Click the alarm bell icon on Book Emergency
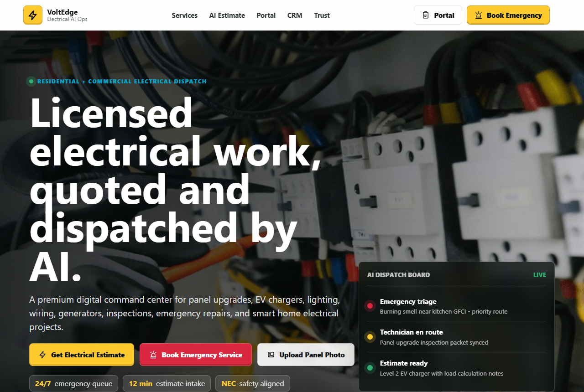Viewport: 584px width, 392px height. pyautogui.click(x=478, y=15)
